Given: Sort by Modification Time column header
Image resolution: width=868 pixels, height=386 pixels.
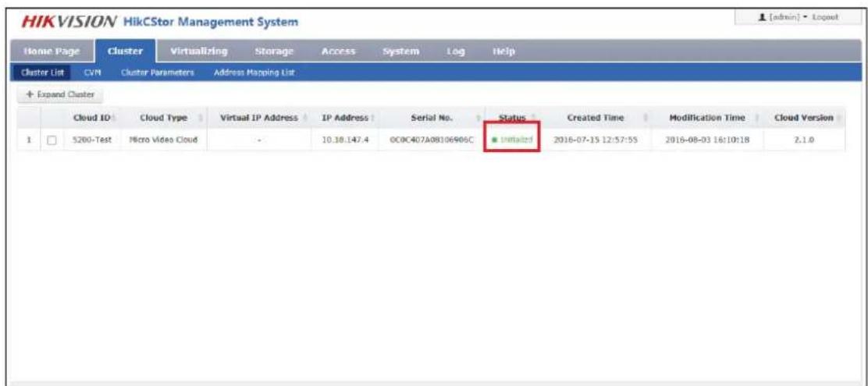Looking at the screenshot, I should tap(708, 118).
